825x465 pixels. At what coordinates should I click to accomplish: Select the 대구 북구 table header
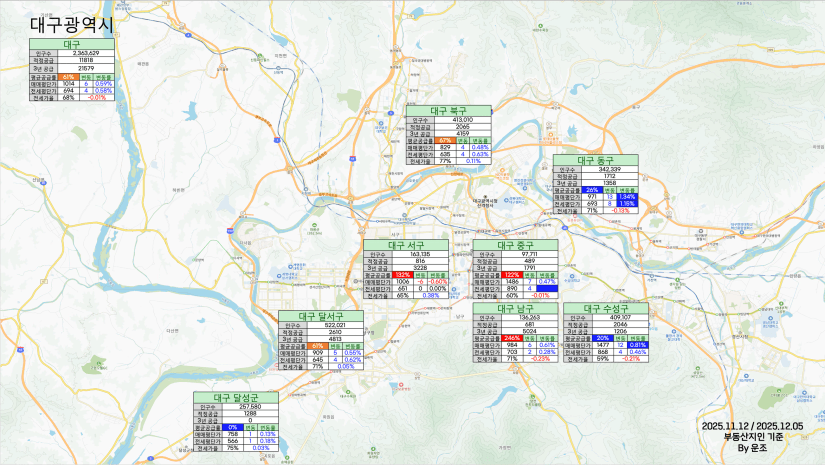449,111
